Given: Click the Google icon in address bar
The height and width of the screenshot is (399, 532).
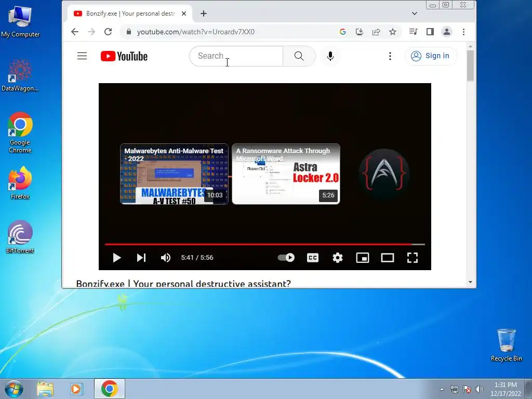Looking at the screenshot, I should (343, 32).
